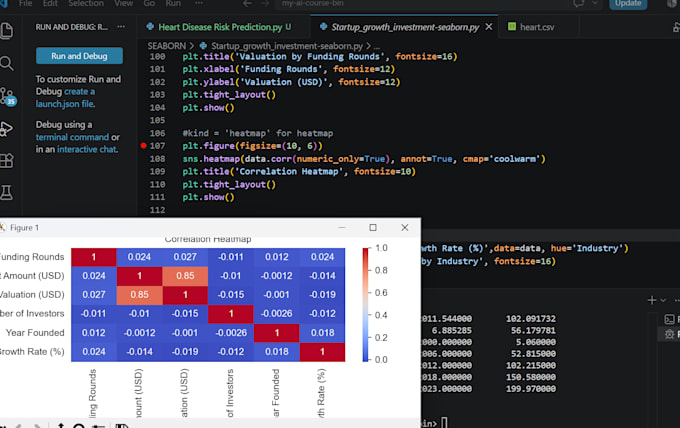The height and width of the screenshot is (428, 680).
Task: Open the Run menu
Action: (173, 3)
